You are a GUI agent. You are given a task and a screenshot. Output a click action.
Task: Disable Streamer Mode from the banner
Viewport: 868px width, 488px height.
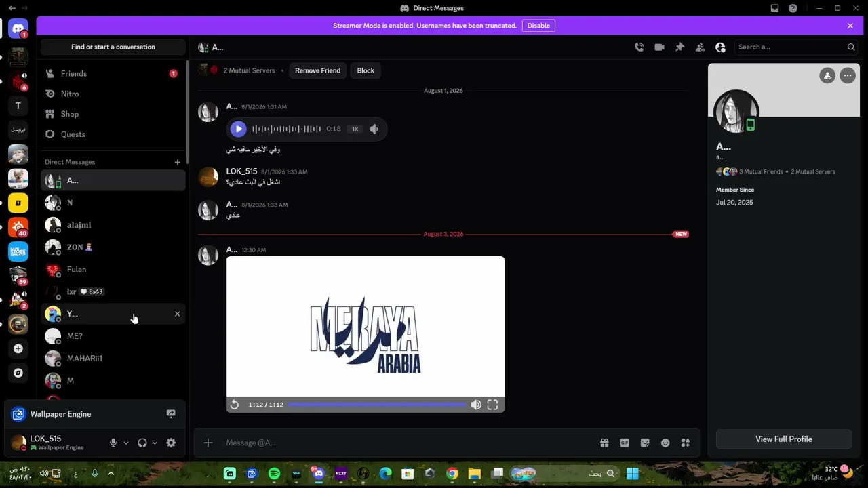[x=538, y=26]
